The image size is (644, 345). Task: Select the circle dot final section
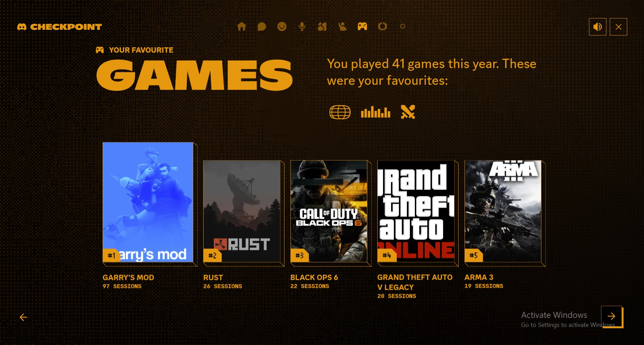[402, 26]
